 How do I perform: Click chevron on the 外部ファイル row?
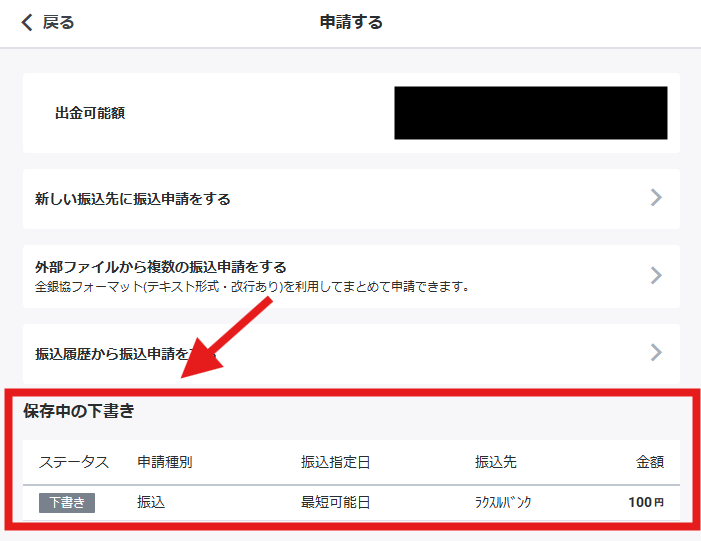(x=656, y=275)
